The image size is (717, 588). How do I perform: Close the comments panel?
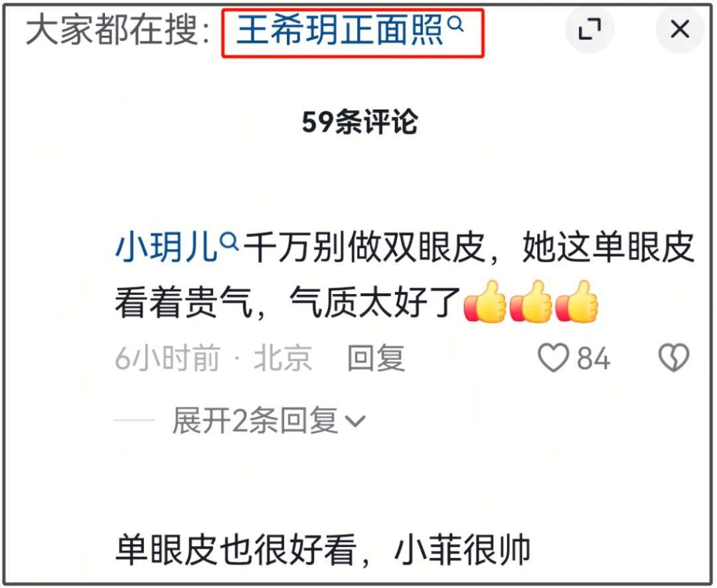coord(680,30)
